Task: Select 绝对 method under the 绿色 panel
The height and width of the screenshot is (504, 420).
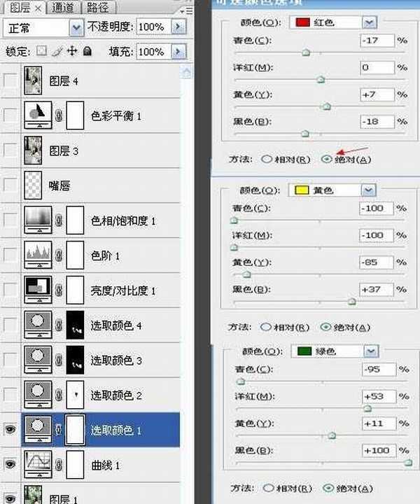Action: (x=328, y=488)
